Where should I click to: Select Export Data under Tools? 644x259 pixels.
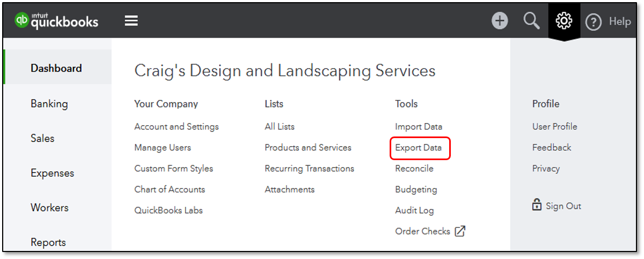(419, 147)
